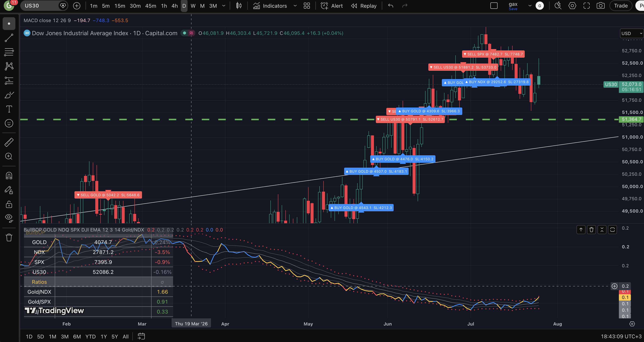The width and height of the screenshot is (644, 342).
Task: Expand the indicator templates dropdown arrow
Action: pos(295,6)
